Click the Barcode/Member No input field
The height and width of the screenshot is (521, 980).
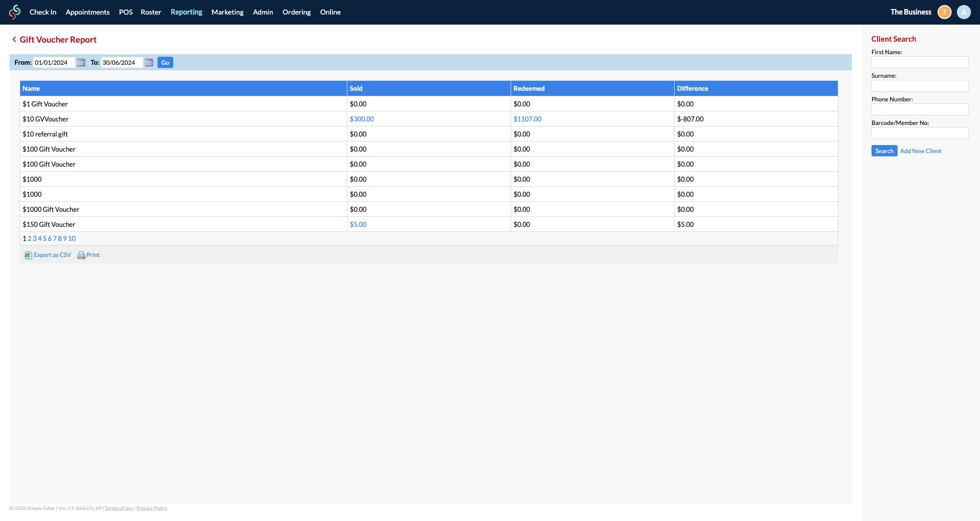[x=920, y=133]
